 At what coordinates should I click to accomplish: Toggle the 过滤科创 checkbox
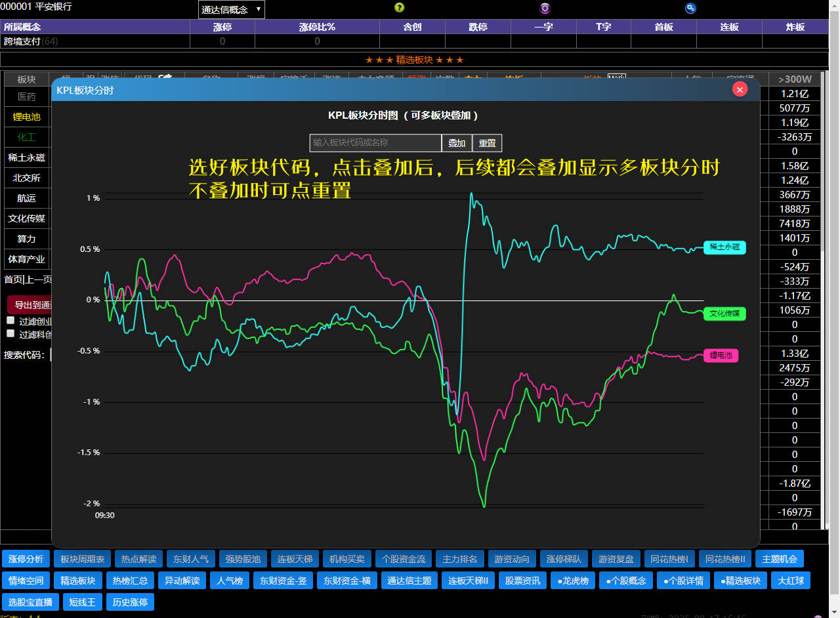coord(10,333)
